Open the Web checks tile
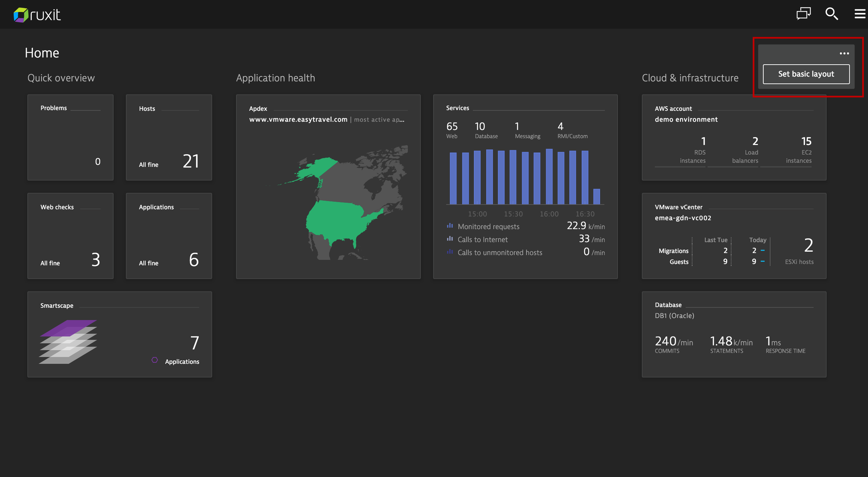This screenshot has height=477, width=868. [x=70, y=236]
